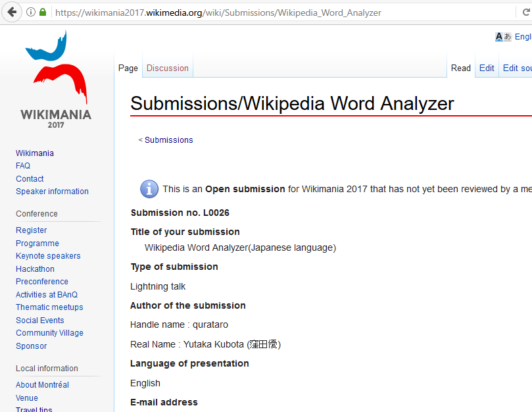This screenshot has width=532, height=412.
Task: Click the Conference sidebar section heading
Action: [37, 214]
